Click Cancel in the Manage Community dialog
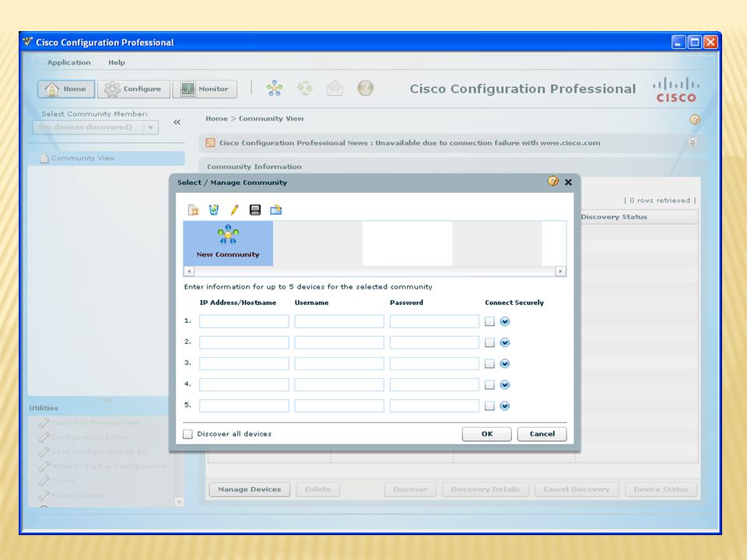Viewport: 747px width, 560px height. [542, 434]
